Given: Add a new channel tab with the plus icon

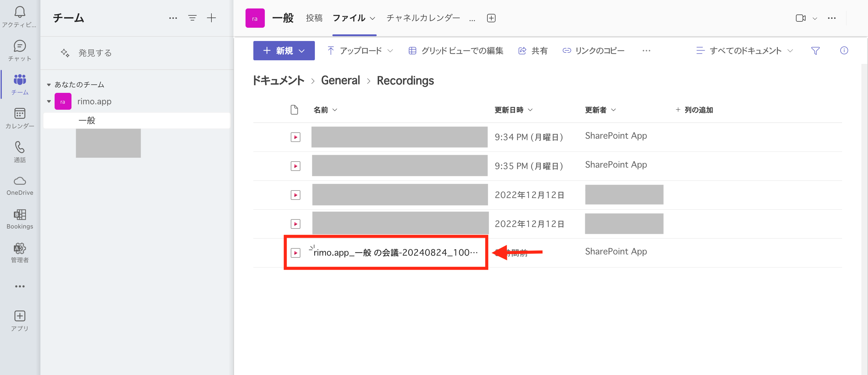Looking at the screenshot, I should (x=491, y=18).
